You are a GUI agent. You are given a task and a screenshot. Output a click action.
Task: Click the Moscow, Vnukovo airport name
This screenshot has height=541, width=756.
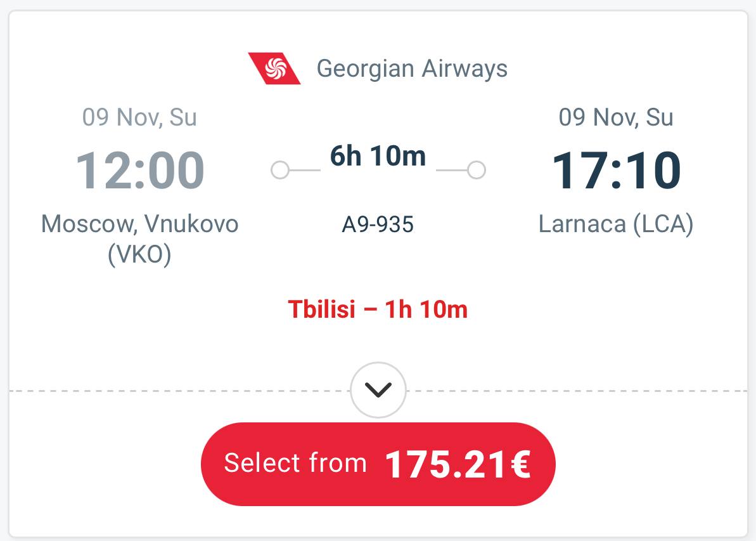139,224
